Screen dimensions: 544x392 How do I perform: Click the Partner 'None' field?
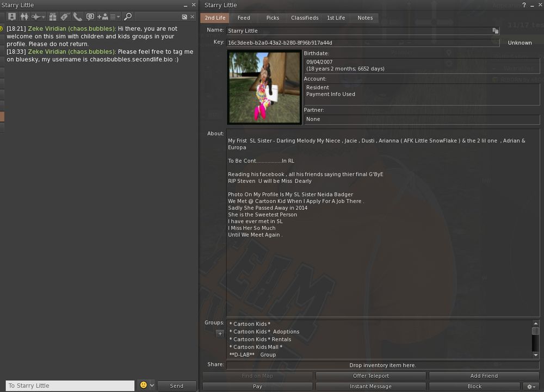coord(422,119)
